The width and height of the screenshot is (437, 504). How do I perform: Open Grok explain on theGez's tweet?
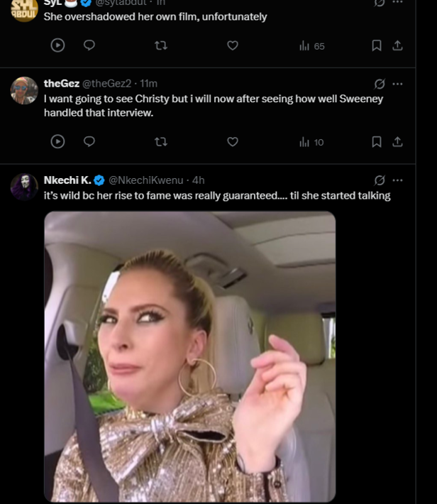point(380,84)
